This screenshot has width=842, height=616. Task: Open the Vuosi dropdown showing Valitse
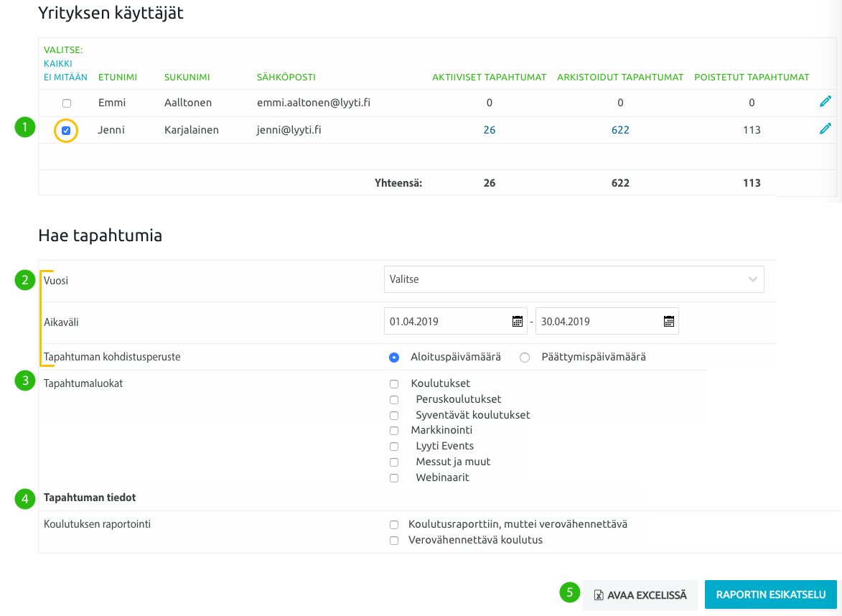pos(574,279)
